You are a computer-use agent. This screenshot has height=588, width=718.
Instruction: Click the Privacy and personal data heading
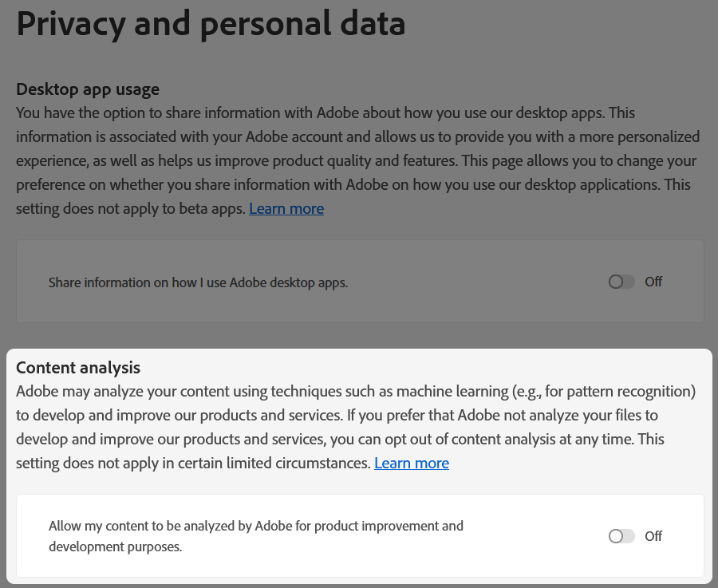(x=211, y=24)
